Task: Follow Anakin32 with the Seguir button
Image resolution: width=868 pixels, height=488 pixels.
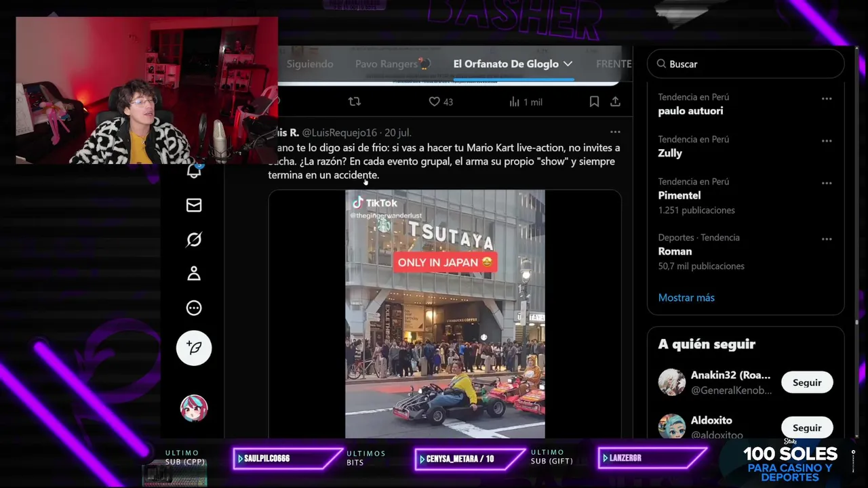Action: click(807, 382)
